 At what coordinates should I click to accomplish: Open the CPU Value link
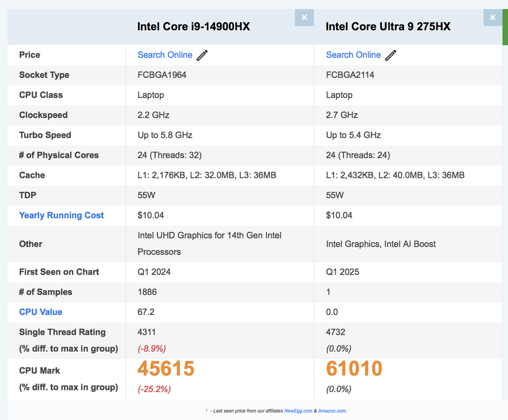pos(41,312)
